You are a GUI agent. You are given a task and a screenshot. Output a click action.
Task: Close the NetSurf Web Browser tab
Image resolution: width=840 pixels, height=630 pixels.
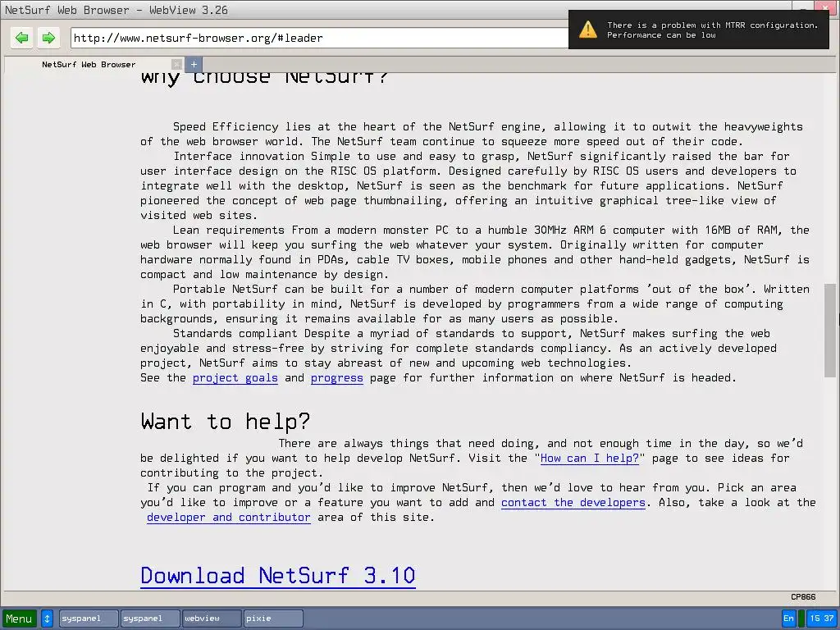point(176,64)
